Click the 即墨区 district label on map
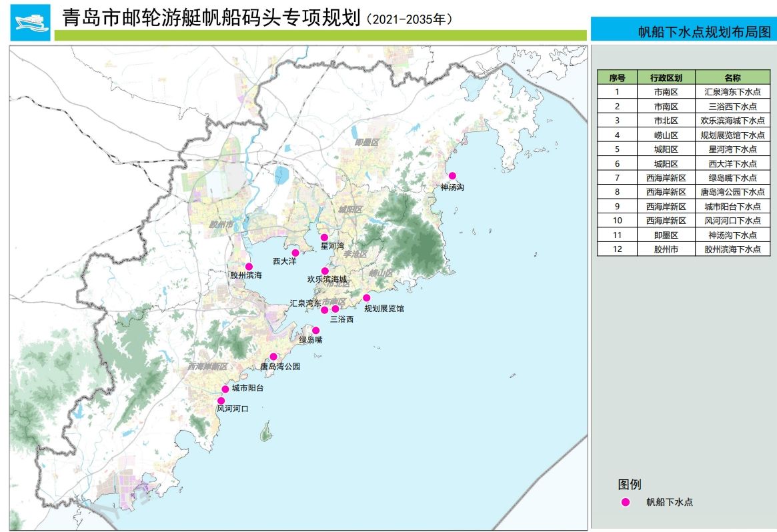The height and width of the screenshot is (532, 777). [x=366, y=143]
